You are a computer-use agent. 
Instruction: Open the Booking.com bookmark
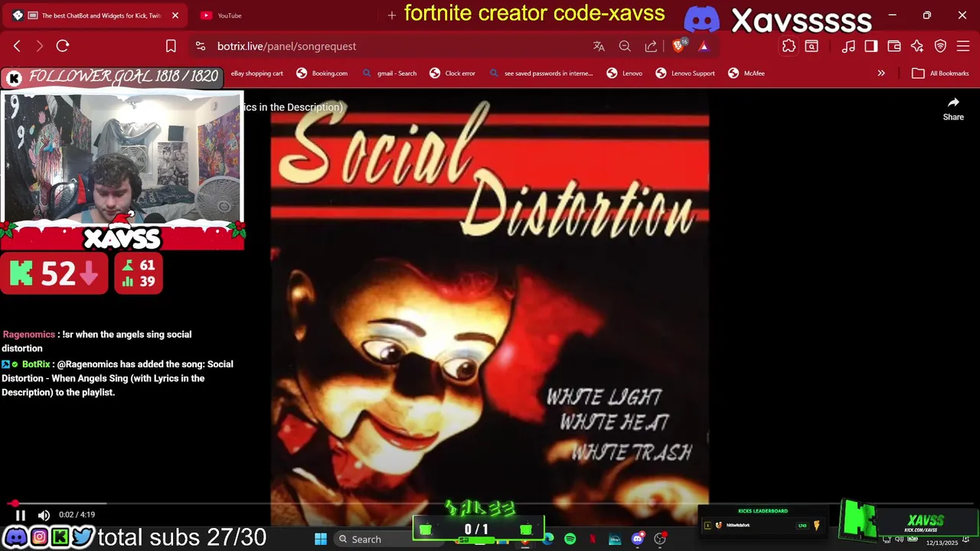click(x=322, y=73)
